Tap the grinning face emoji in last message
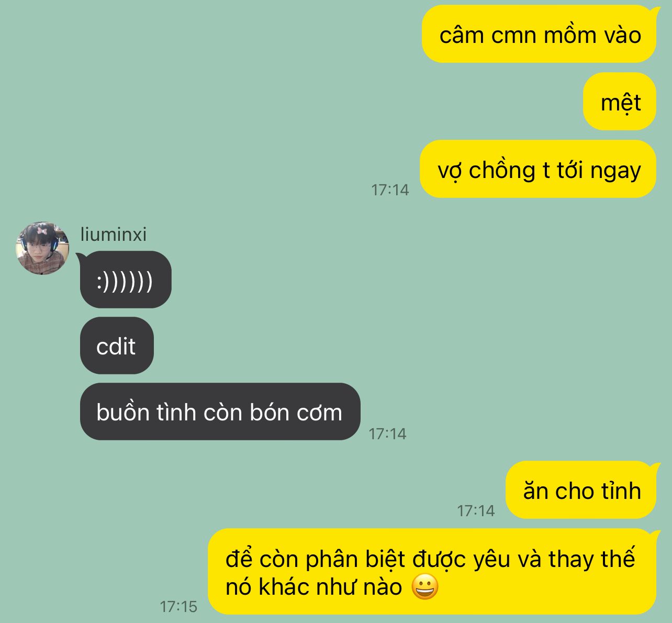 tap(424, 587)
